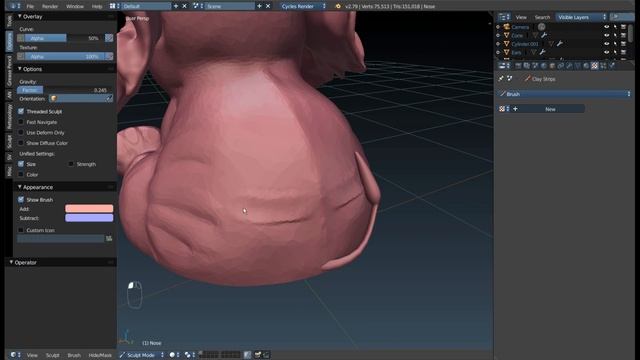Screen dimensions: 640x360
Task: Switch to the Tools tab in the tool shelf
Action: point(9,21)
